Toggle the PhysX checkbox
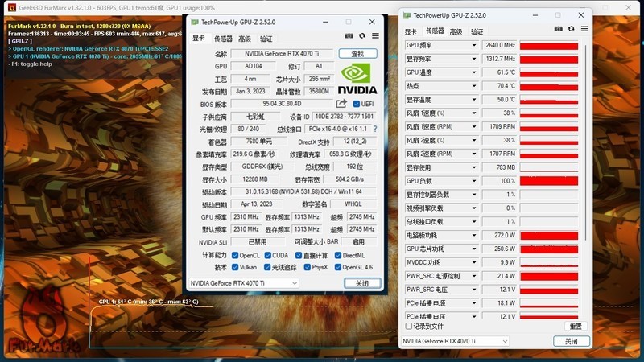Viewport: 644px width, 362px height. [307, 267]
